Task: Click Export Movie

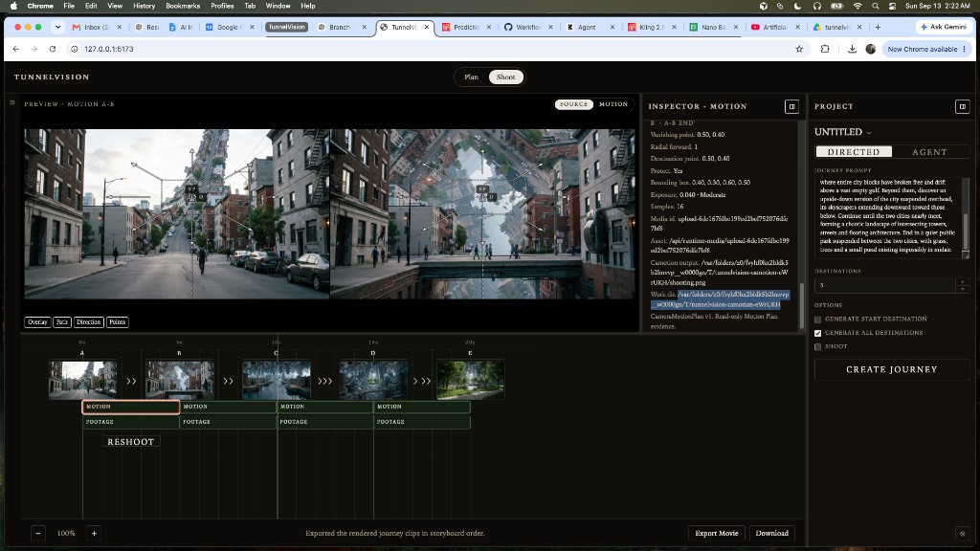Action: [x=716, y=533]
